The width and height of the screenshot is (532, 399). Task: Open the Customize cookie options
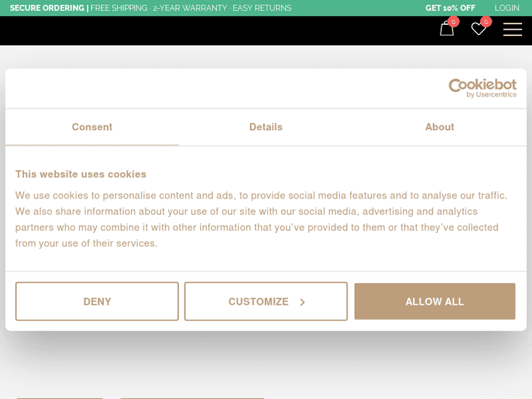(258, 301)
